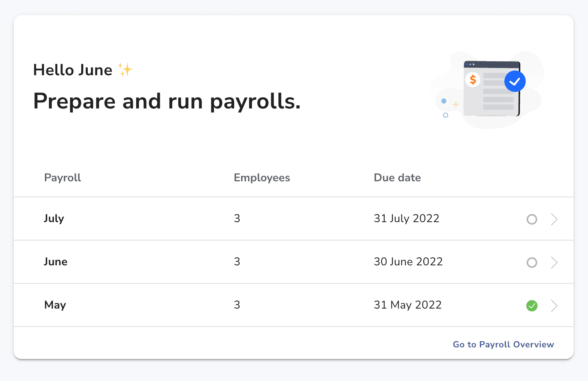588x381 pixels.
Task: Go to Payroll Overview
Action: click(503, 344)
